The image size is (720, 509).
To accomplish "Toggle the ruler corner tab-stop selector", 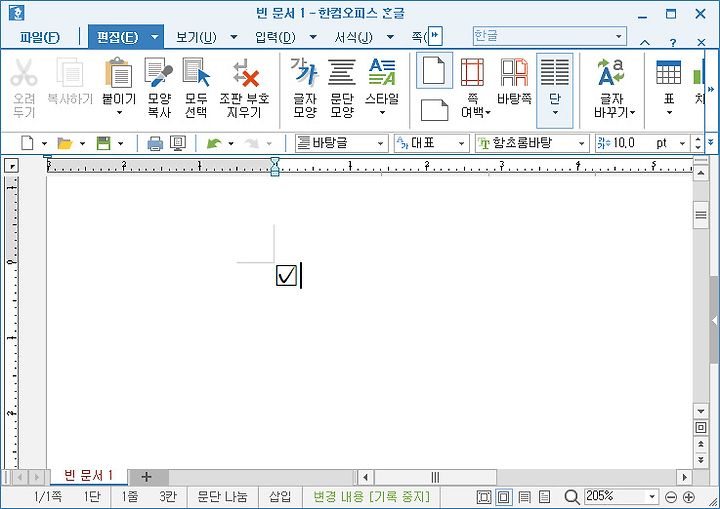I will pos(11,165).
